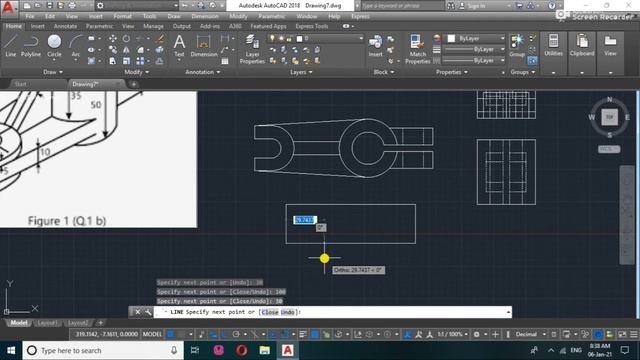
Task: Expand the Block panel
Action: point(384,72)
